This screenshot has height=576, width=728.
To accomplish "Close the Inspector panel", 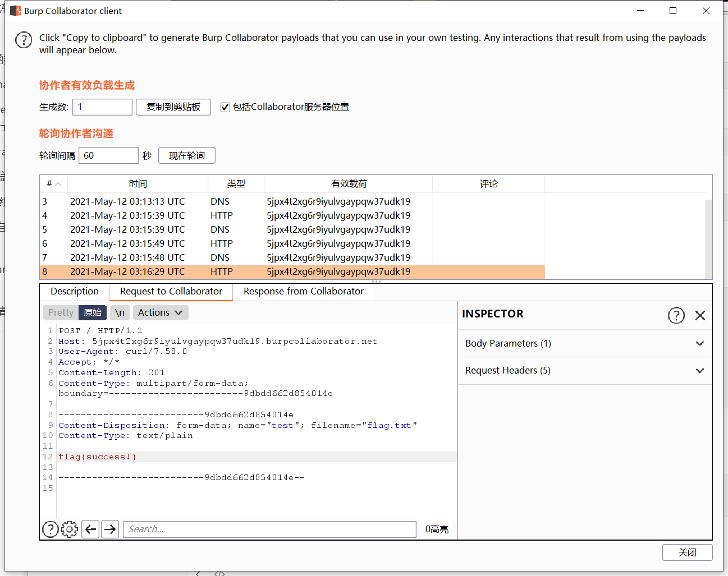I will (x=700, y=315).
